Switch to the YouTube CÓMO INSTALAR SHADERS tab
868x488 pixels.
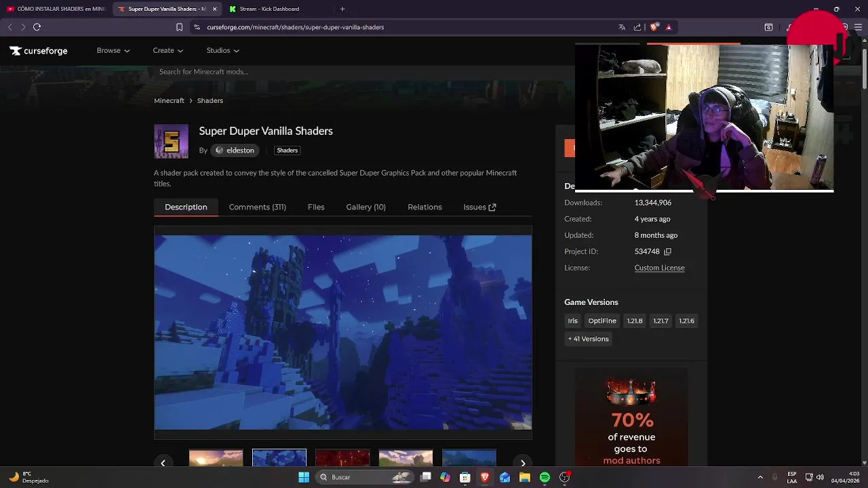(x=56, y=9)
